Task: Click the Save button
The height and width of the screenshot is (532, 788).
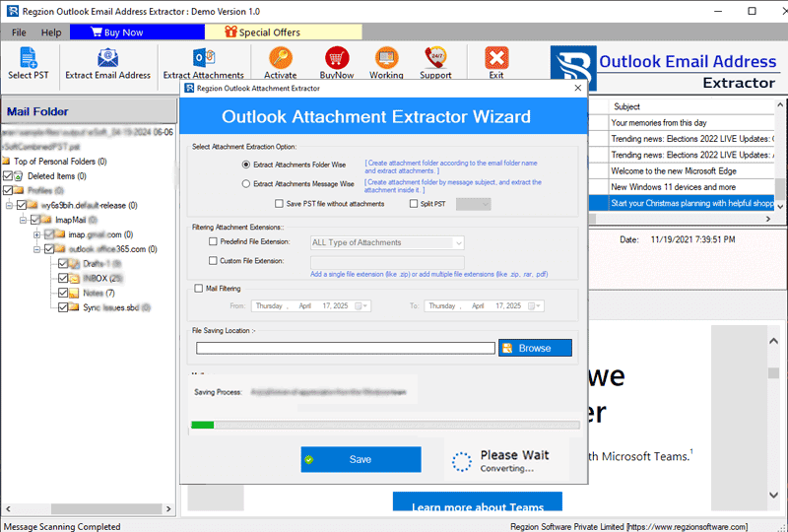Action: [x=361, y=460]
